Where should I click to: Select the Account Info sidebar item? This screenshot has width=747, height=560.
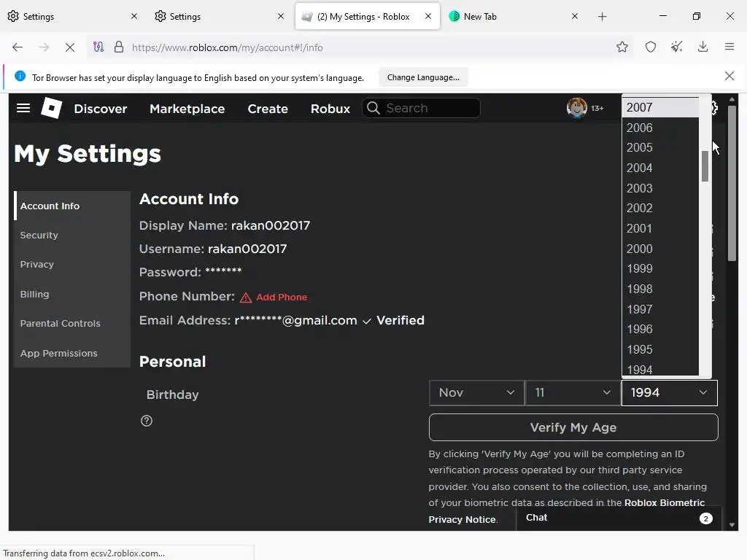tap(72, 206)
